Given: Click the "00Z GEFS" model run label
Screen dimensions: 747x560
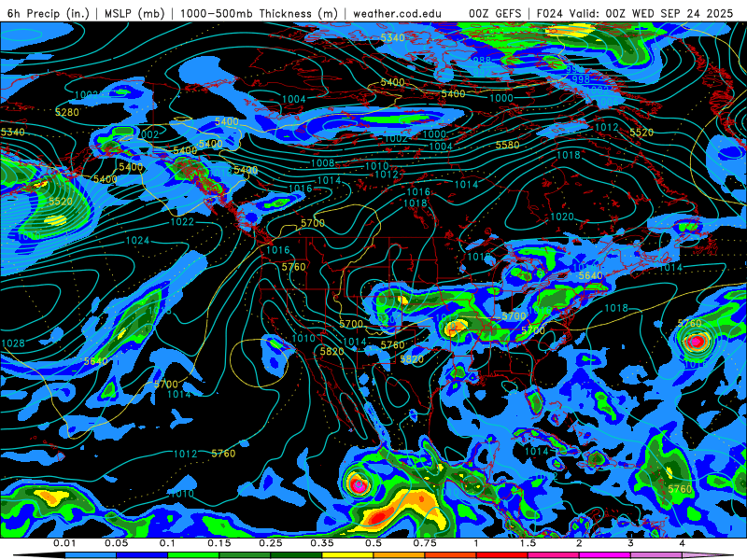Looking at the screenshot, I should pos(495,13).
